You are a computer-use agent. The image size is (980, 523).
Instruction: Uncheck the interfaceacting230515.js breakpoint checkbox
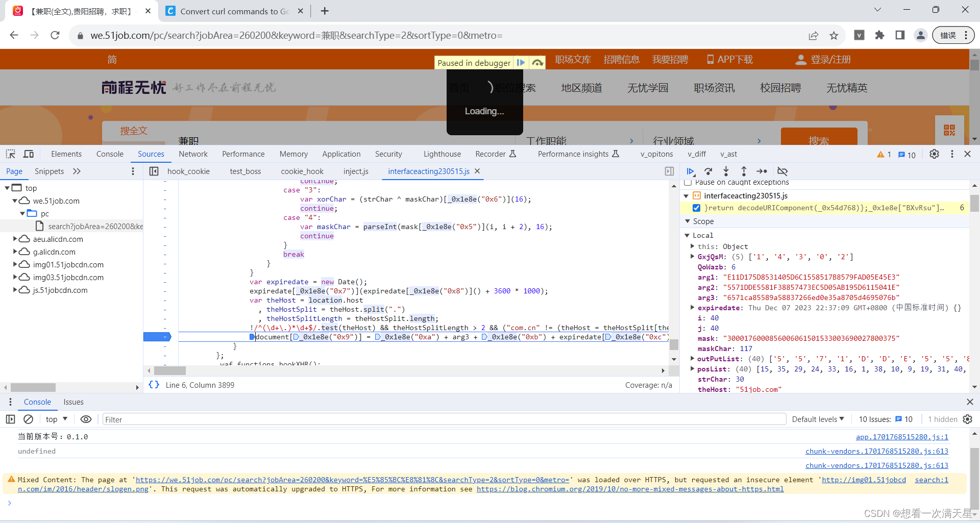coord(696,208)
